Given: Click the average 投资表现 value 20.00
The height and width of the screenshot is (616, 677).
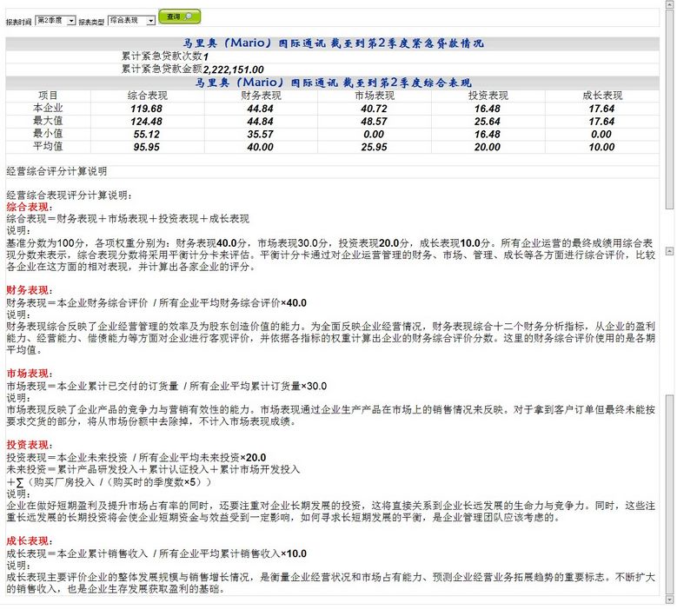Looking at the screenshot, I should [x=488, y=147].
